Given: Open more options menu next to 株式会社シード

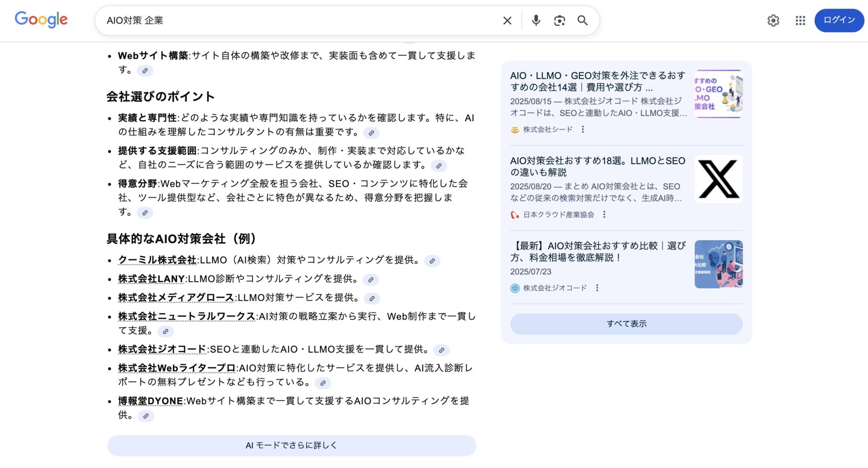Looking at the screenshot, I should [x=583, y=129].
